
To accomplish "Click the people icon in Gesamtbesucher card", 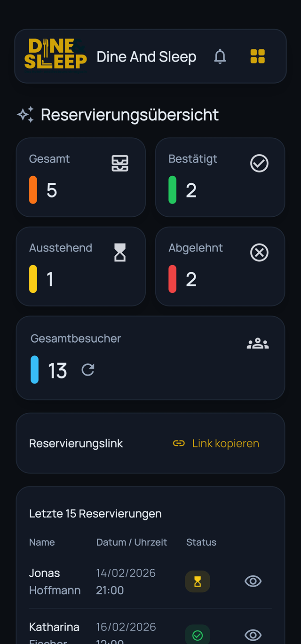I will (258, 344).
